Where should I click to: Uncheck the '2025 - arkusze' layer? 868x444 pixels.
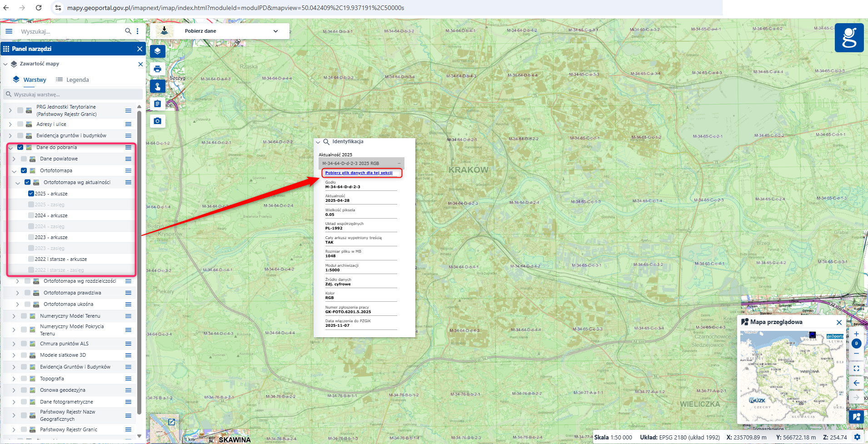(31, 194)
